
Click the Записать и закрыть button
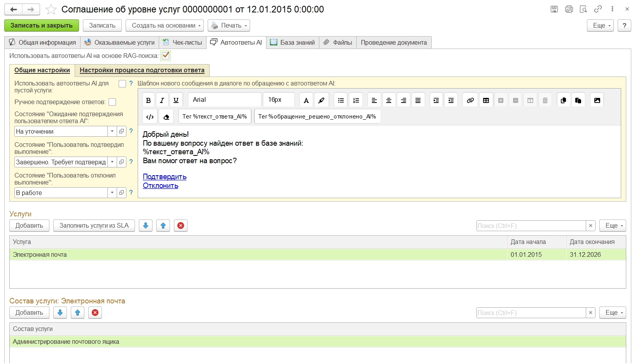click(42, 26)
